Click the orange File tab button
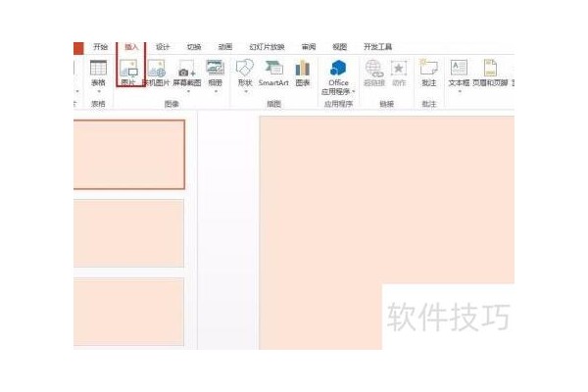 (78, 48)
